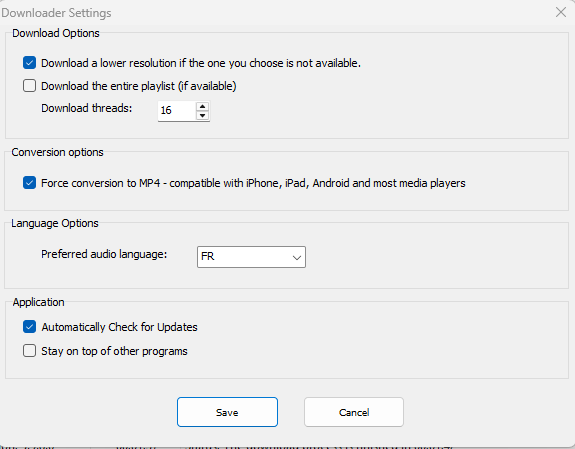Open the preferred audio language combo box
The width and height of the screenshot is (575, 449).
pyautogui.click(x=251, y=257)
